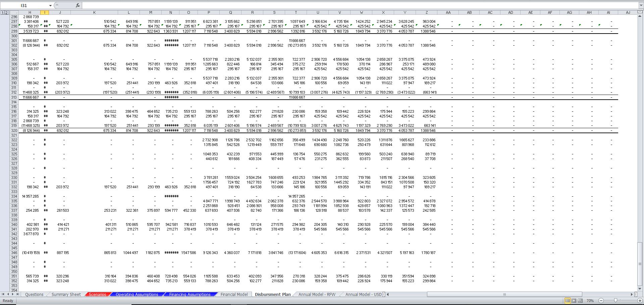Switch to the Scenarios sheet tab
644x305 pixels.
pyautogui.click(x=97, y=294)
